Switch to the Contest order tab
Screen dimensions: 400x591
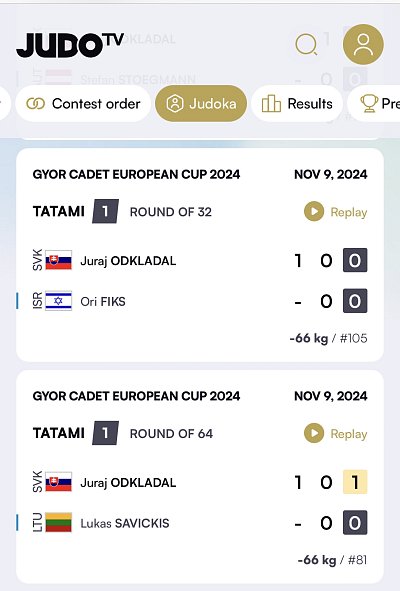click(83, 104)
